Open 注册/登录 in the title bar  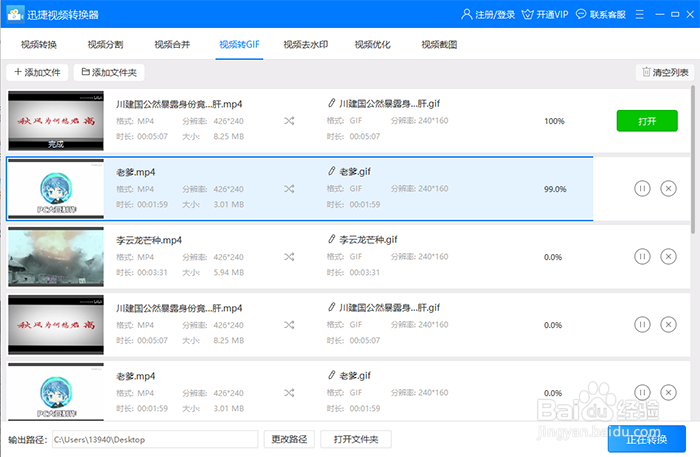488,15
